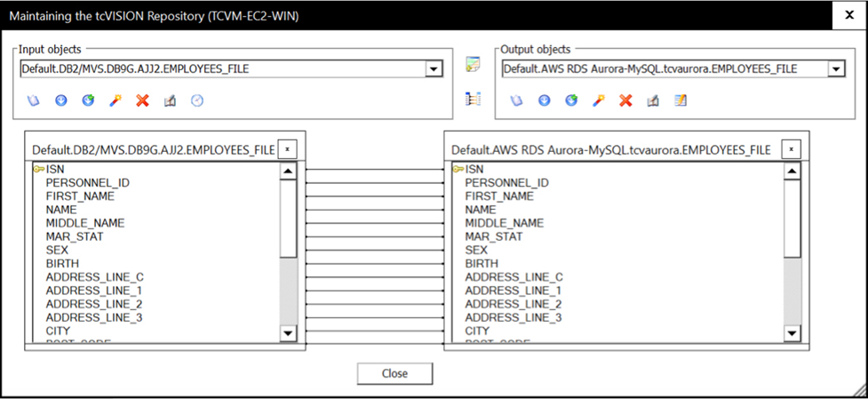The image size is (868, 399).
Task: Click the field mapping links icon between panels
Action: click(473, 99)
